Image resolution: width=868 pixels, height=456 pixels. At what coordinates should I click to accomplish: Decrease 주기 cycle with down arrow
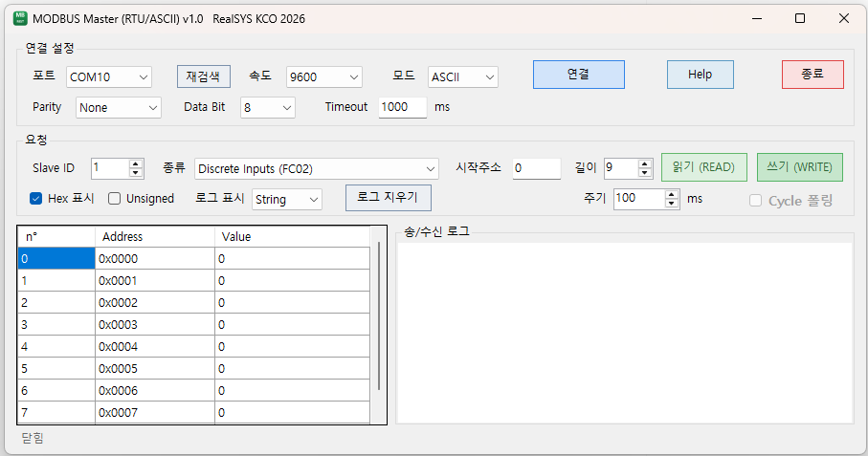point(672,203)
